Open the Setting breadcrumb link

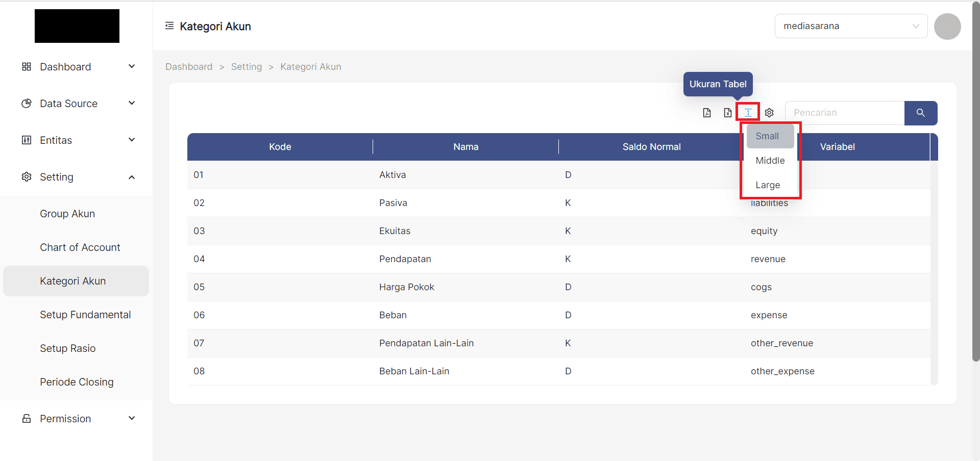pyautogui.click(x=247, y=66)
